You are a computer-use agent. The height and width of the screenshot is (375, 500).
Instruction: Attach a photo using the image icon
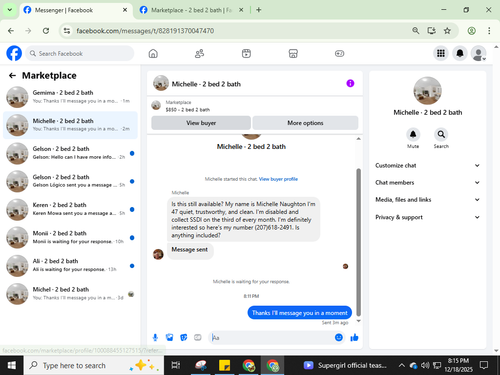click(x=169, y=338)
